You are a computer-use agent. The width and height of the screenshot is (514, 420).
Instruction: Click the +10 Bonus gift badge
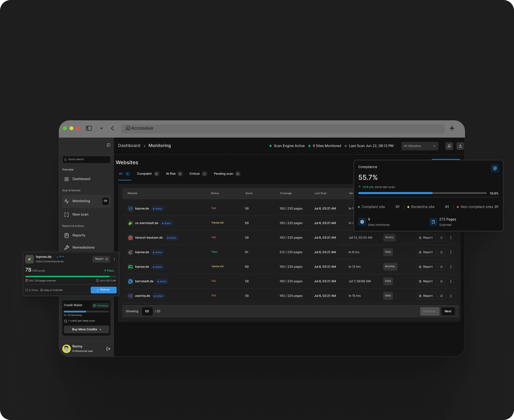click(101, 306)
